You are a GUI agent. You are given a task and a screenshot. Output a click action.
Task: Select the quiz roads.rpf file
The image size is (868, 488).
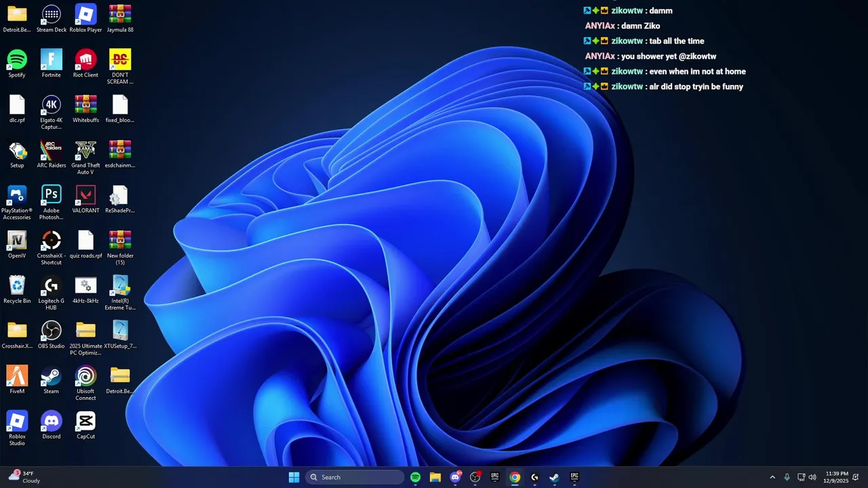pyautogui.click(x=85, y=245)
